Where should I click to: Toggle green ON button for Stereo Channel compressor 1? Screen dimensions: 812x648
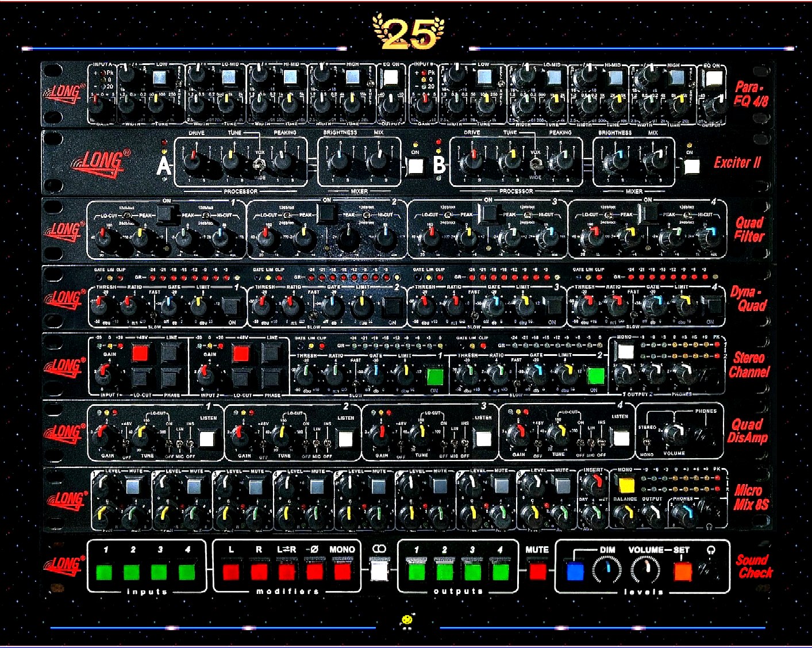click(435, 377)
